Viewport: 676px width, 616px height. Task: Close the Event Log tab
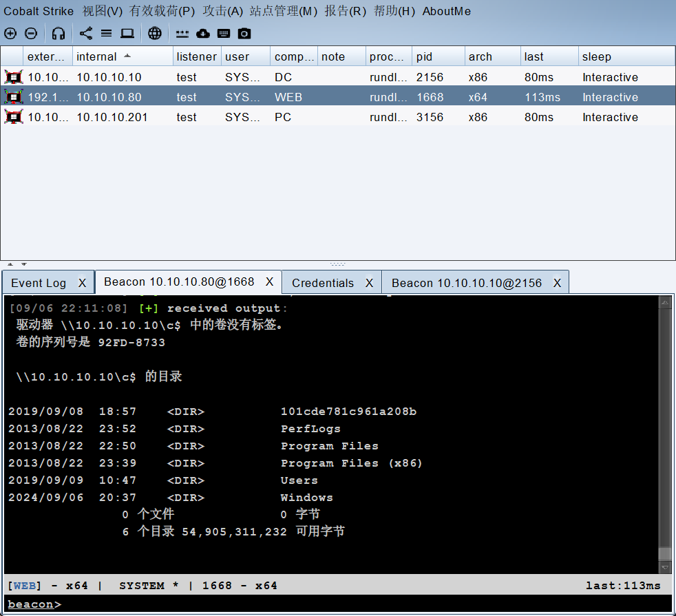[82, 283]
